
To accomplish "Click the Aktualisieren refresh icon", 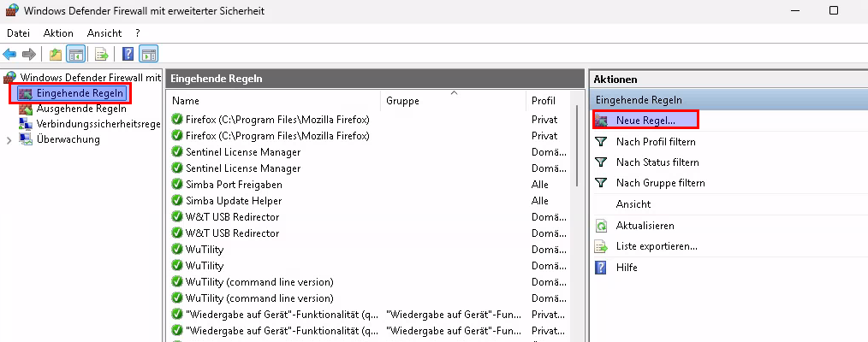I will (x=601, y=226).
